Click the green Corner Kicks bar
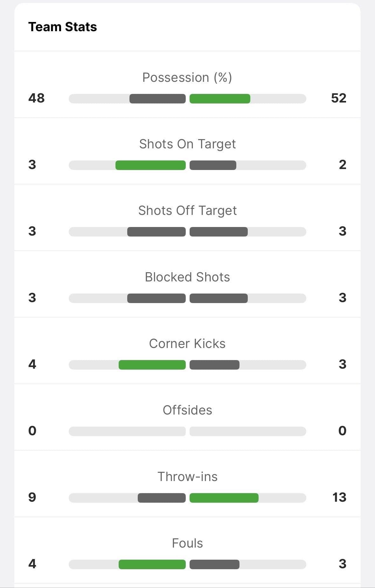This screenshot has height=588, width=375. [152, 365]
